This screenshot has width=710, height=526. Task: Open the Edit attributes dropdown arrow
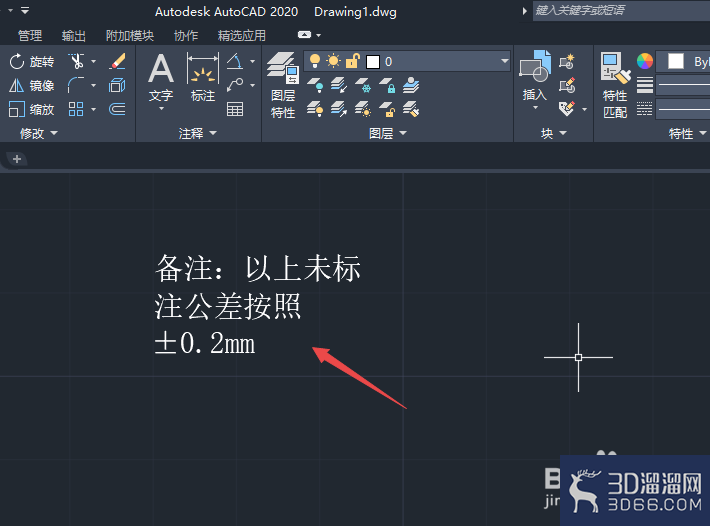point(584,109)
